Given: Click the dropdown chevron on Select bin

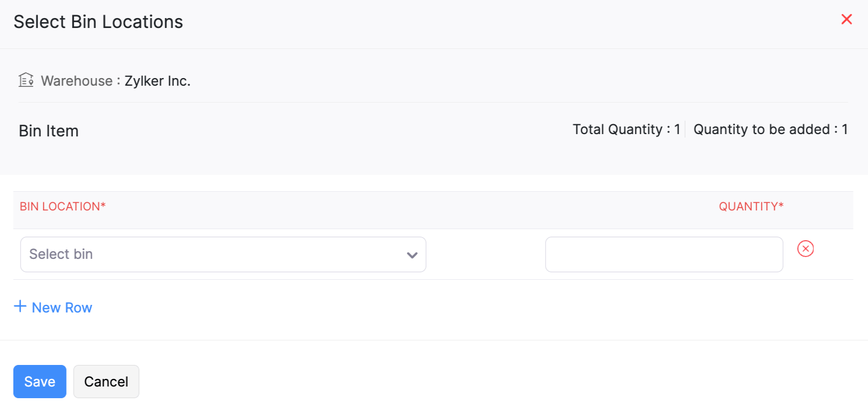Looking at the screenshot, I should [412, 255].
